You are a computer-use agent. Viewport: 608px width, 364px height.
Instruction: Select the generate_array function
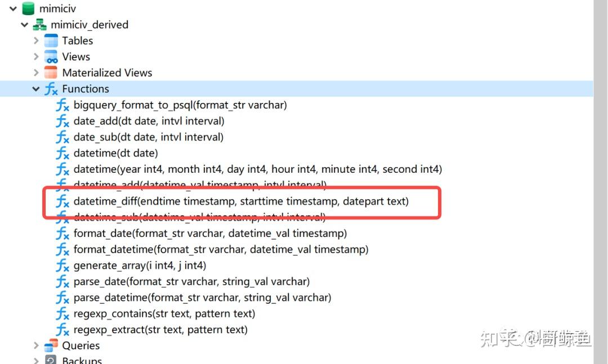pyautogui.click(x=140, y=266)
